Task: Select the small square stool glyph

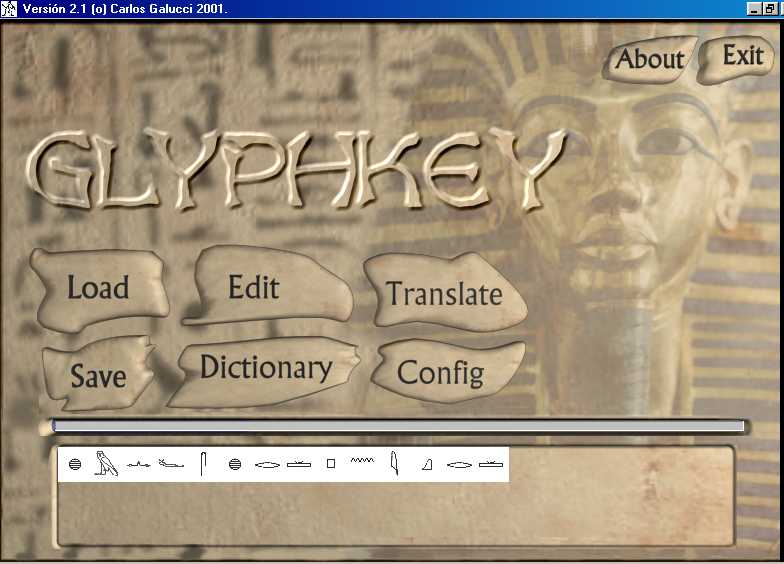Action: 330,464
